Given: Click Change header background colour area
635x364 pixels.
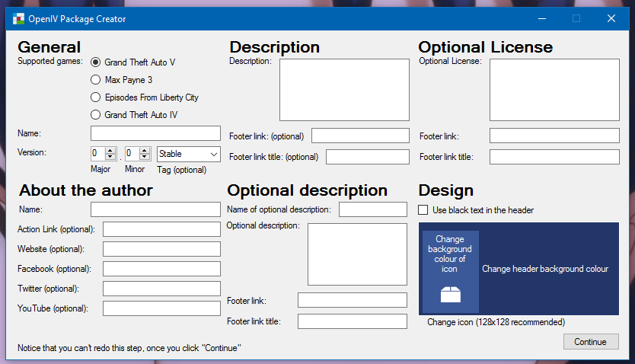Looking at the screenshot, I should point(545,269).
